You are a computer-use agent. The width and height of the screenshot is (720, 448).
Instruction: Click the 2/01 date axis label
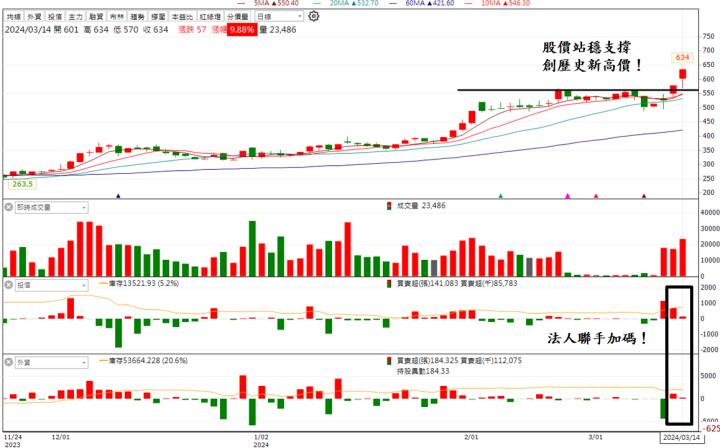click(471, 437)
